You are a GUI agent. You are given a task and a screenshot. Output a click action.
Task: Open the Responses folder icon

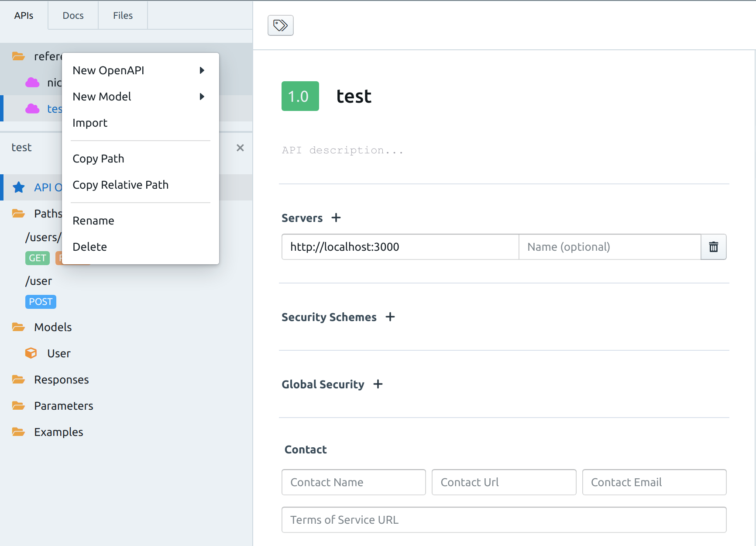tap(18, 379)
